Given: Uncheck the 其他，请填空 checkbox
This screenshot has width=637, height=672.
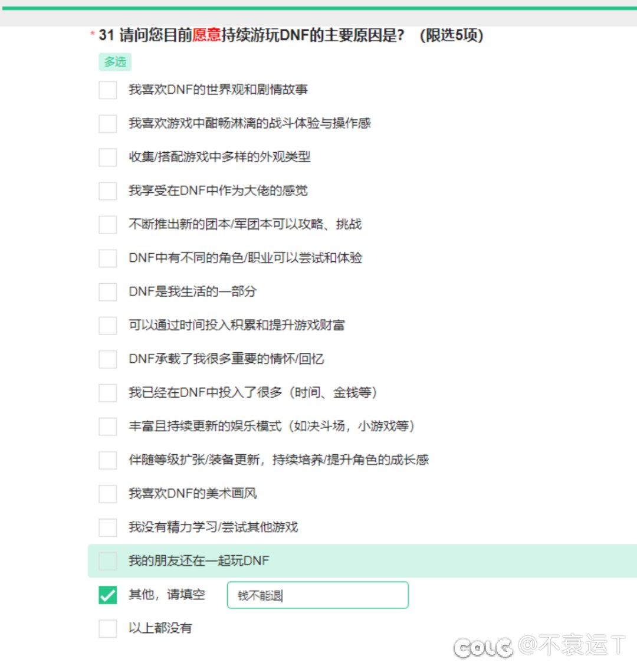Looking at the screenshot, I should (108, 595).
